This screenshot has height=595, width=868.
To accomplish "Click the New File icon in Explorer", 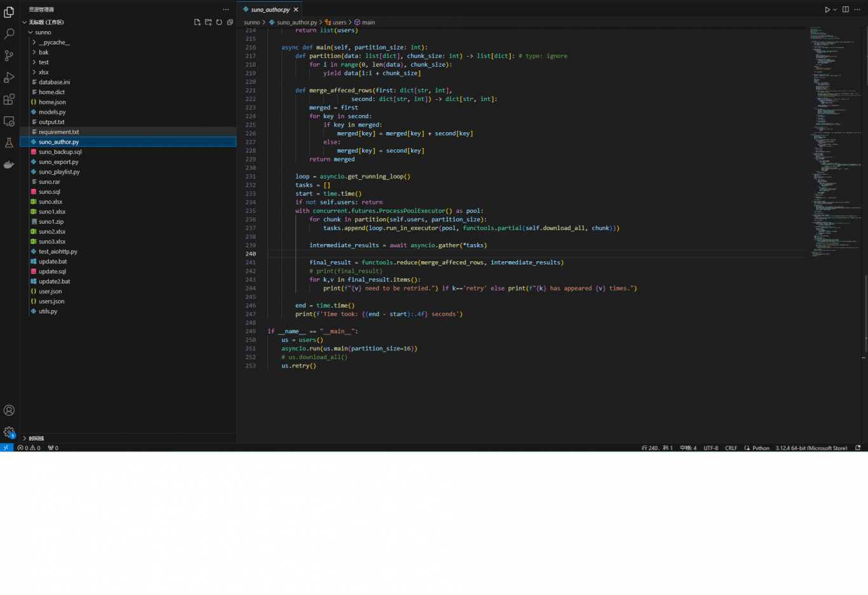I will [x=198, y=22].
